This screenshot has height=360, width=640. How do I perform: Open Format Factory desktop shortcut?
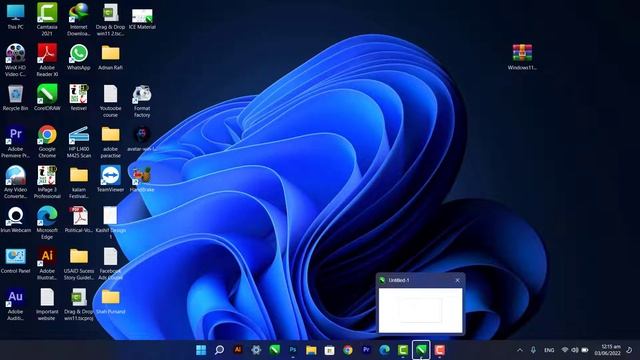pos(142,100)
